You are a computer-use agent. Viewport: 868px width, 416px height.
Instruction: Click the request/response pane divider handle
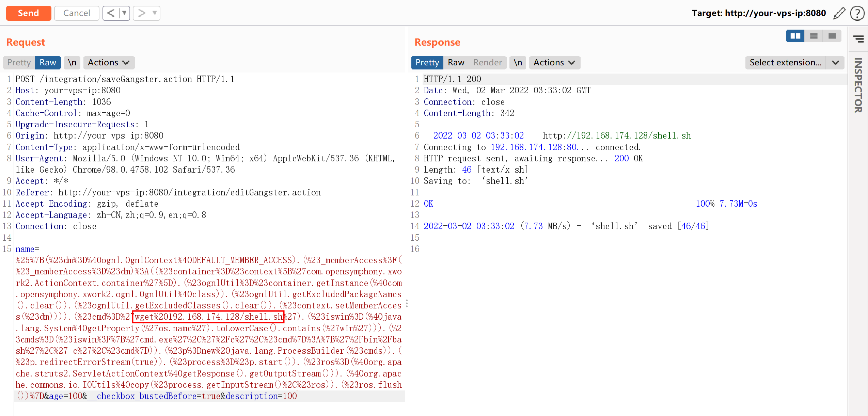point(407,304)
